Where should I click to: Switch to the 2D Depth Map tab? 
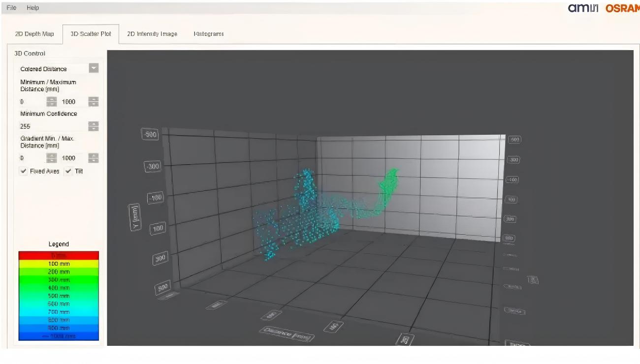tap(34, 34)
